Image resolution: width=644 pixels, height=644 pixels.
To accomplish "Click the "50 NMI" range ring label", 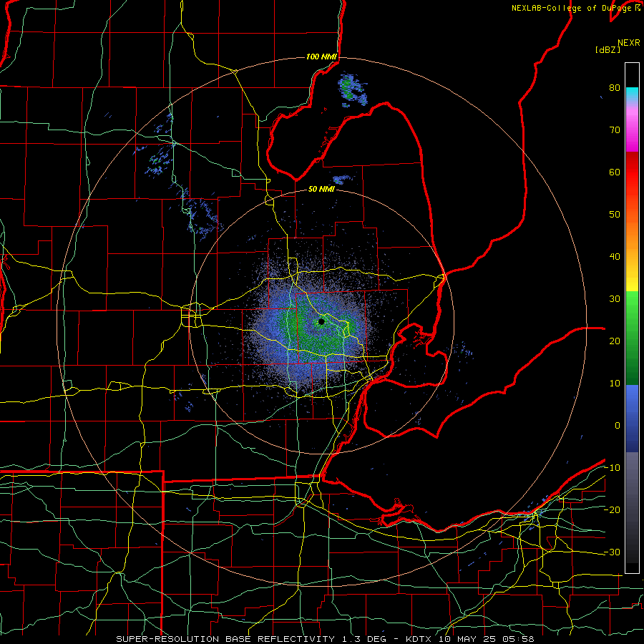I will (321, 189).
